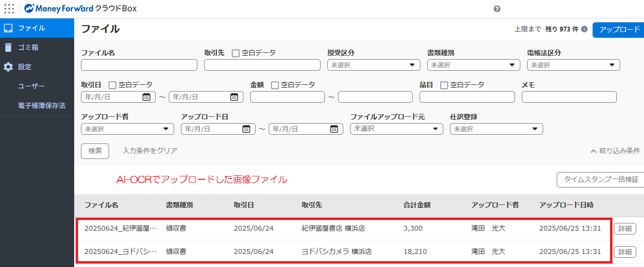
Task: Collapse the 絞り込み条件 filter panel
Action: click(615, 151)
